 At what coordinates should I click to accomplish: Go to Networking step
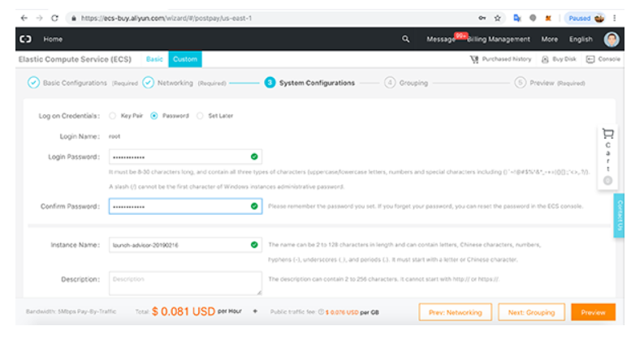(175, 83)
